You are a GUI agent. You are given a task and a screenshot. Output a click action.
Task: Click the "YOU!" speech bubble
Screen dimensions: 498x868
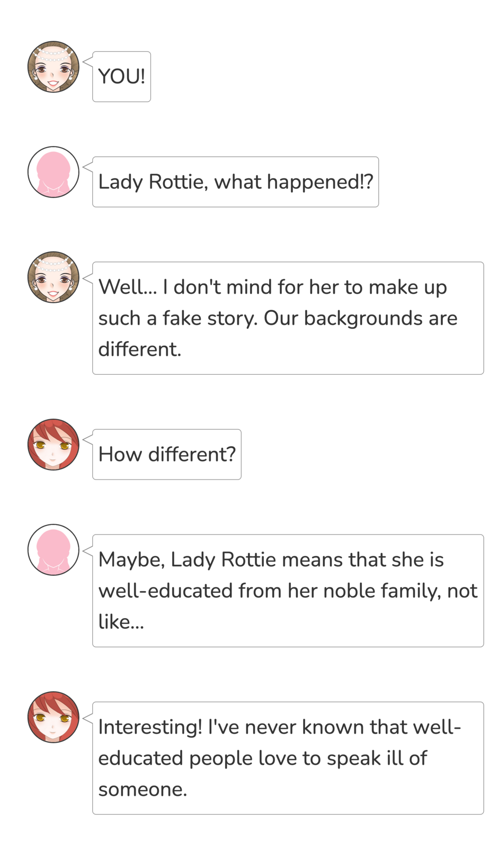click(x=121, y=77)
